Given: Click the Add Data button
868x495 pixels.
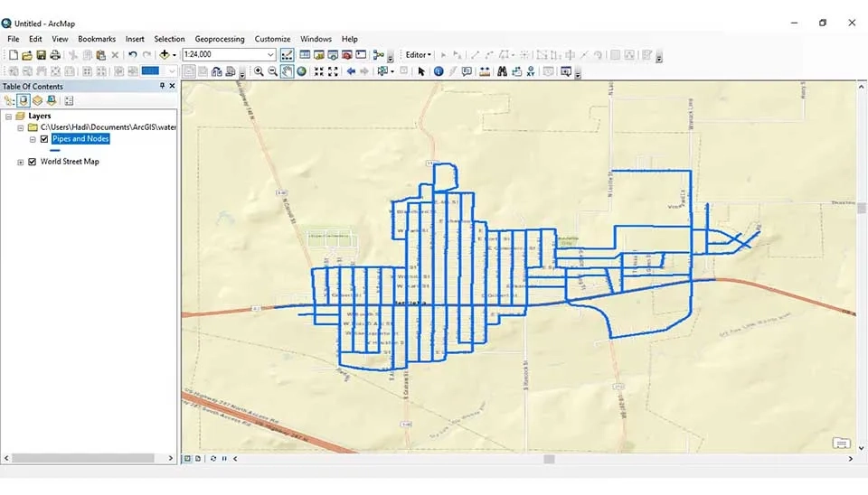Looking at the screenshot, I should click(x=164, y=55).
